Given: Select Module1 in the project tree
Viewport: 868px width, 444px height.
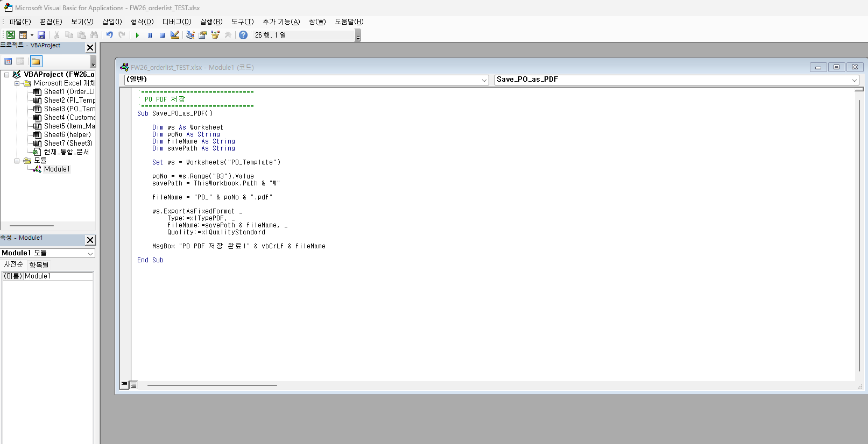Looking at the screenshot, I should point(57,169).
